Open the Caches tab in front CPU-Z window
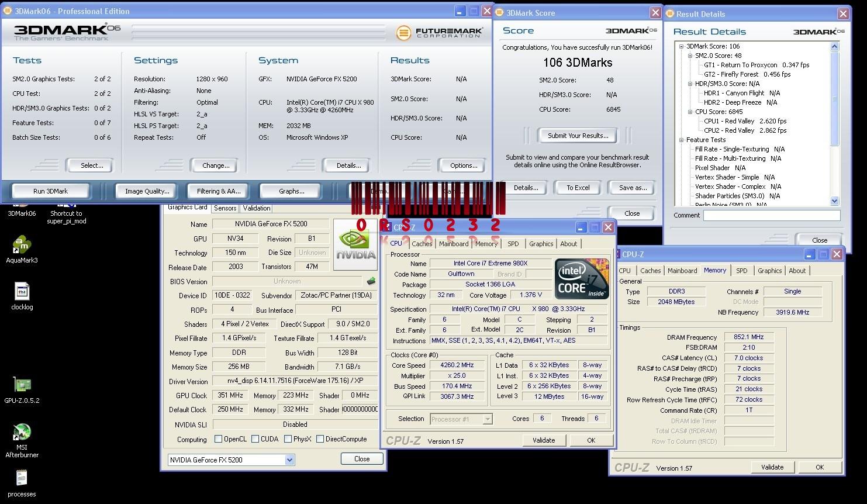 pyautogui.click(x=422, y=244)
